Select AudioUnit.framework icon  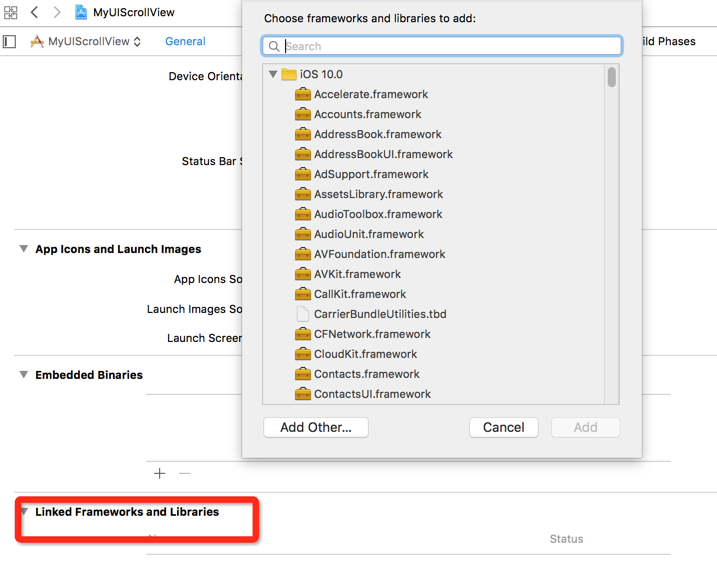pyautogui.click(x=303, y=234)
